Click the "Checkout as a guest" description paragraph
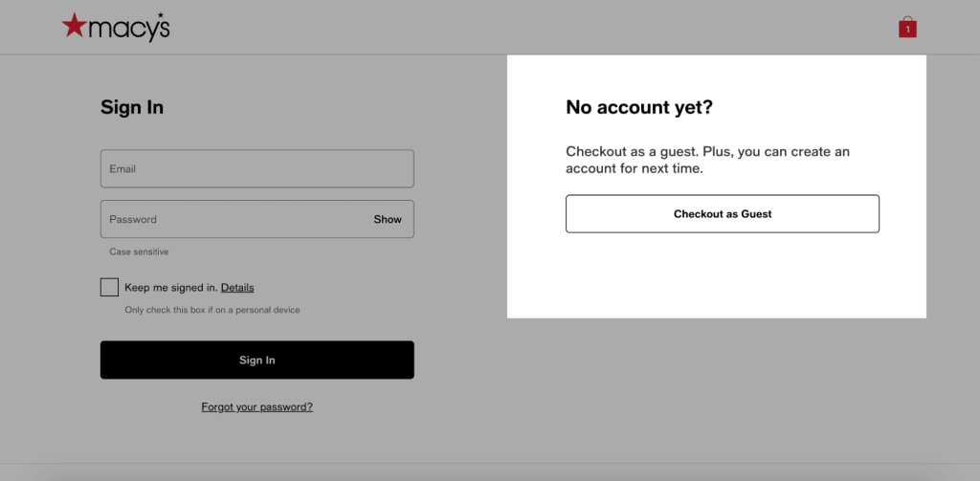The image size is (980, 481). click(707, 160)
